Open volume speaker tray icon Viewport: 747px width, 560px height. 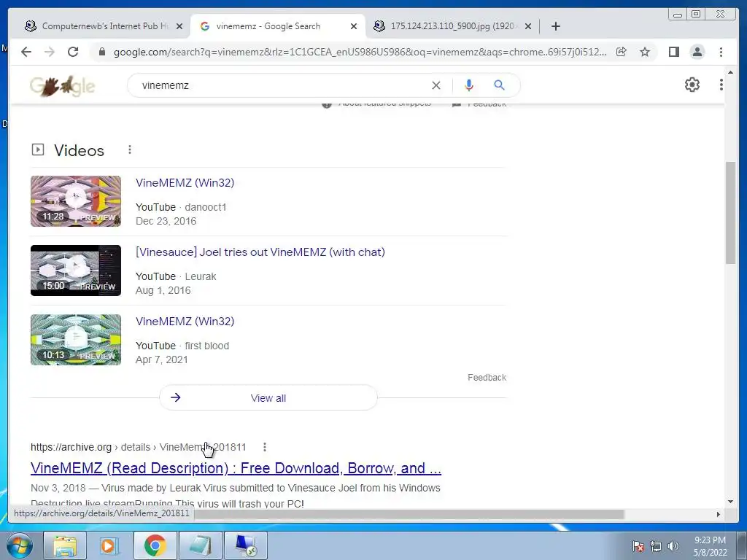pyautogui.click(x=673, y=546)
